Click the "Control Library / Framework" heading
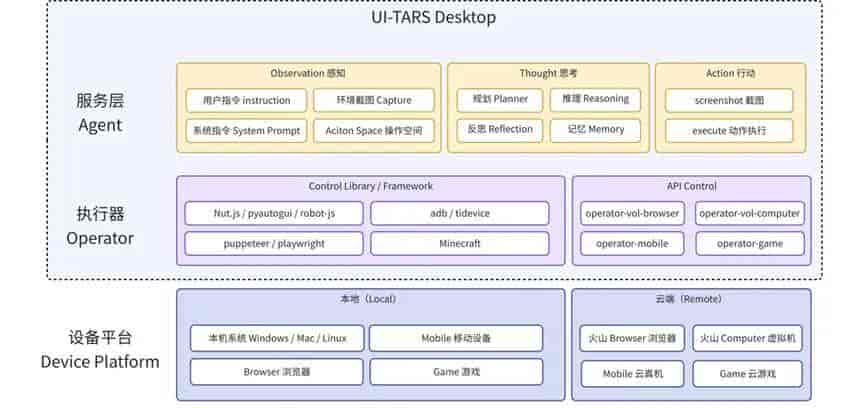Viewport: 863px width, 408px height. pyautogui.click(x=370, y=186)
